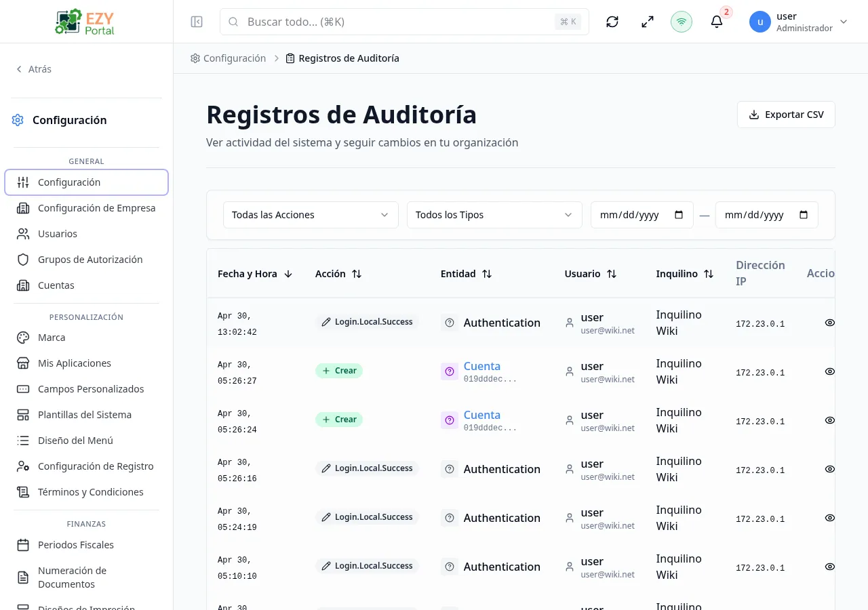
Task: Click the layout icon for Plantillas del Sistema
Action: [x=23, y=415]
